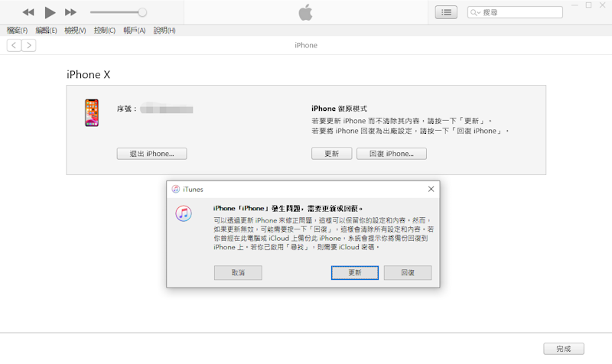
Task: Click the iPhone X heading
Action: pyautogui.click(x=88, y=74)
